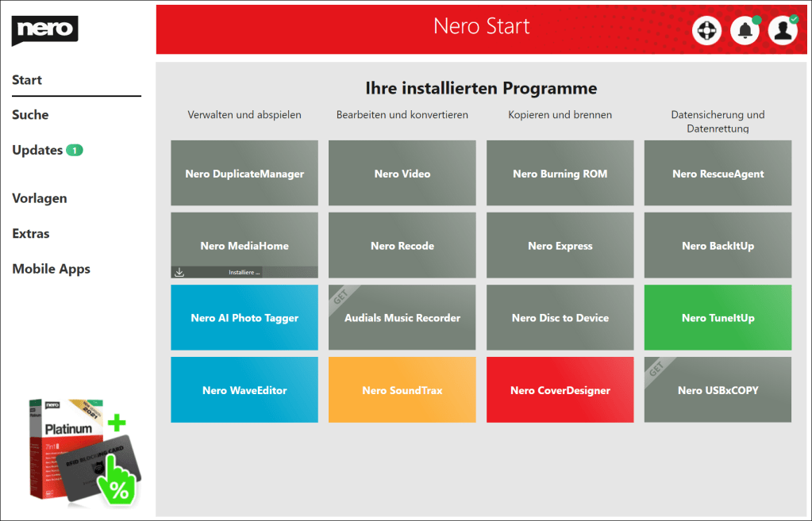This screenshot has height=521, width=812.
Task: Open the help lifebuoy icon
Action: [x=706, y=31]
